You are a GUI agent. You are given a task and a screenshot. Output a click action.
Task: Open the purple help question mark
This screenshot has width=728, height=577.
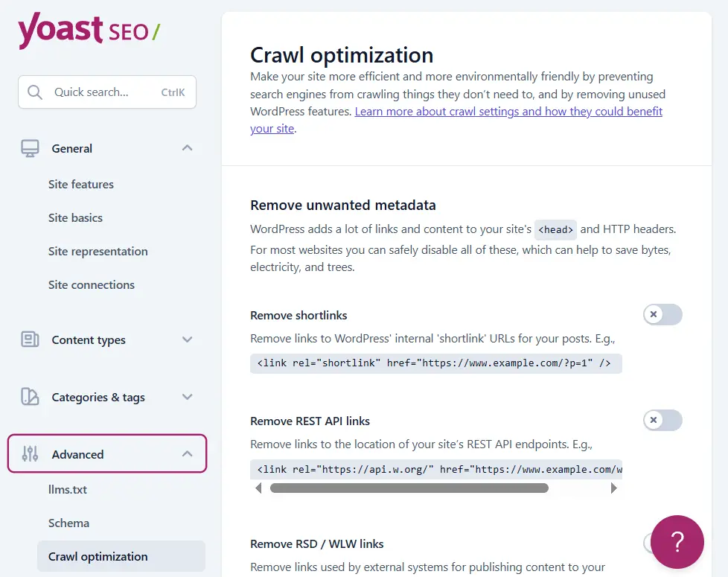click(677, 542)
